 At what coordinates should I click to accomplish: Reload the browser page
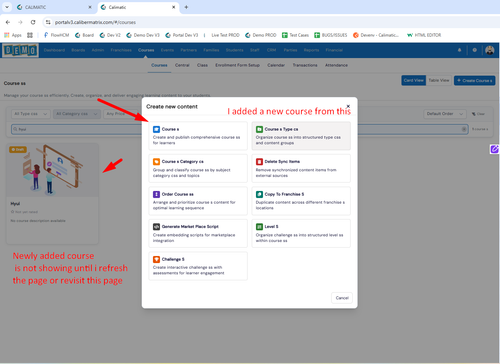pyautogui.click(x=33, y=22)
